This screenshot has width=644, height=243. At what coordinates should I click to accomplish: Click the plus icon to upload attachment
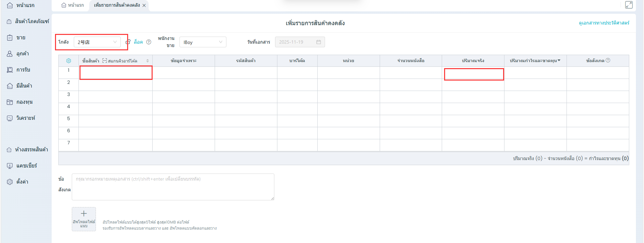84,214
